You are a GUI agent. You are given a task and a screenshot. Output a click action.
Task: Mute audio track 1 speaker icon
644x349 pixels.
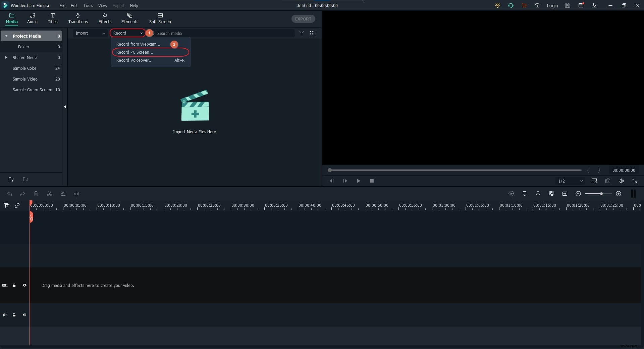coord(24,315)
